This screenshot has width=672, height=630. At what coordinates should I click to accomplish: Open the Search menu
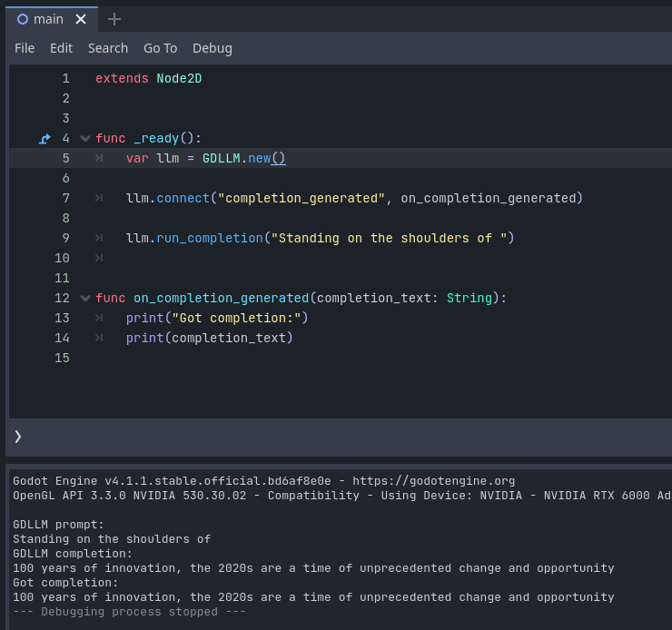(108, 48)
